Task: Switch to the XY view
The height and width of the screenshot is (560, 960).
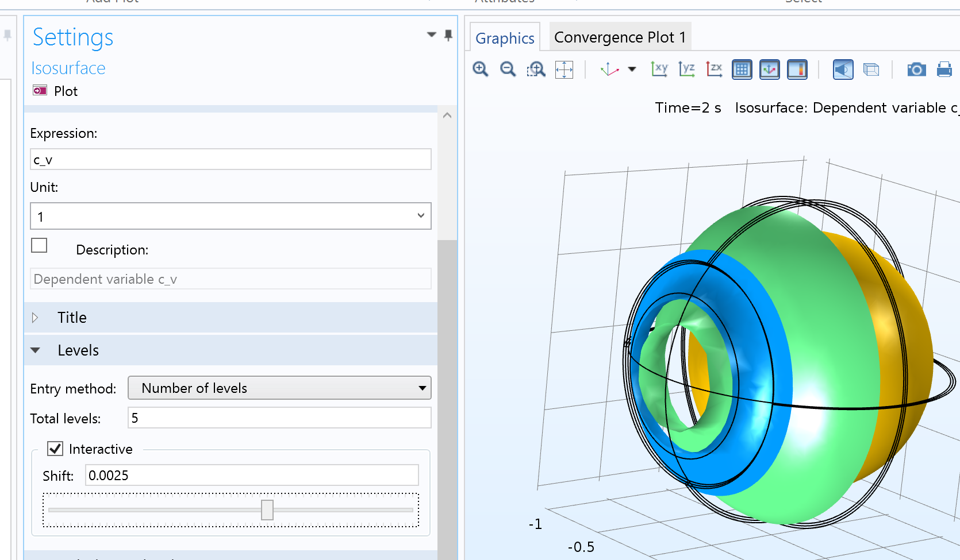Action: click(659, 69)
